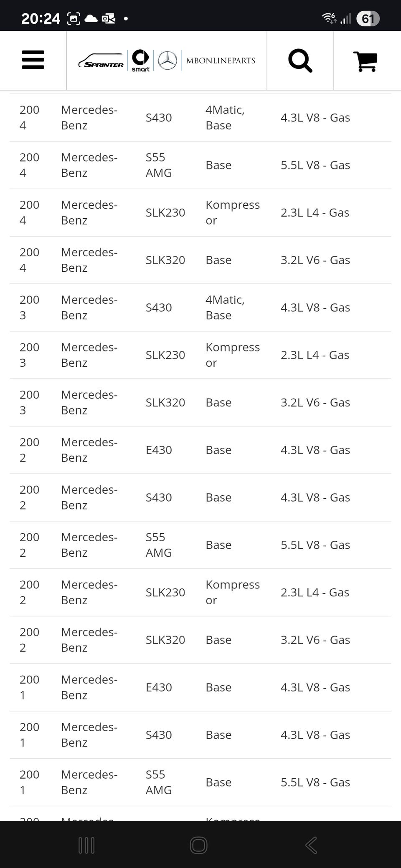
Task: Open the hamburger navigation menu
Action: coord(33,60)
